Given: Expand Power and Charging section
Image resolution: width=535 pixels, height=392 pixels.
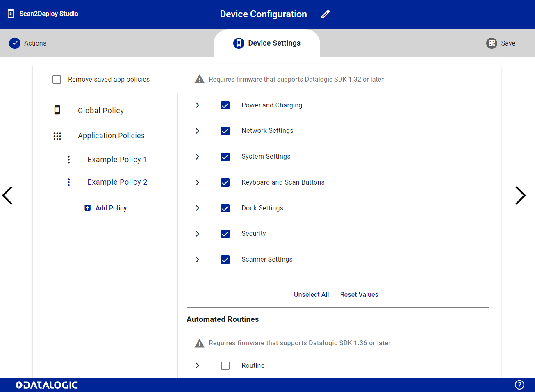Looking at the screenshot, I should pos(198,105).
